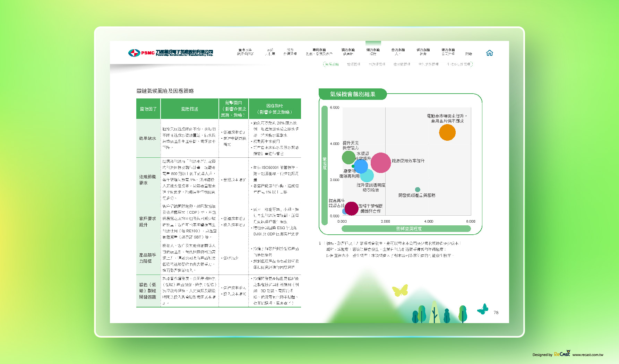
Task: Click the blue 水資源效率提升 bubble
Action: (361, 166)
